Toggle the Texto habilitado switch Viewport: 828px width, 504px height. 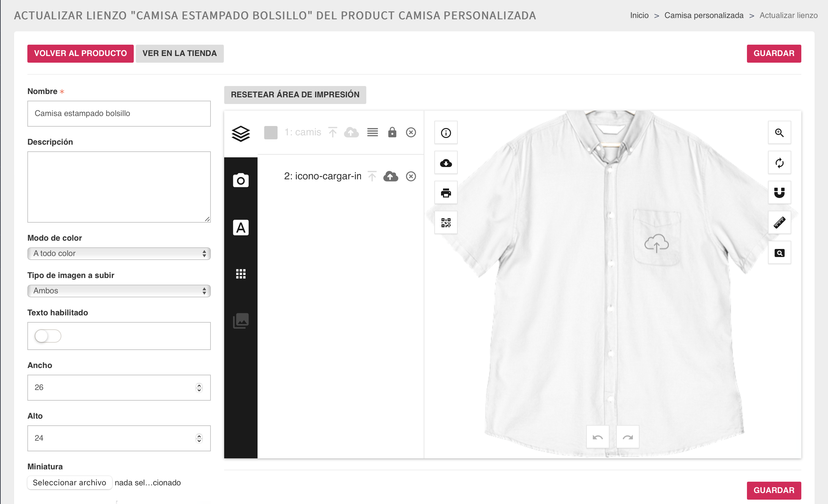(x=48, y=336)
